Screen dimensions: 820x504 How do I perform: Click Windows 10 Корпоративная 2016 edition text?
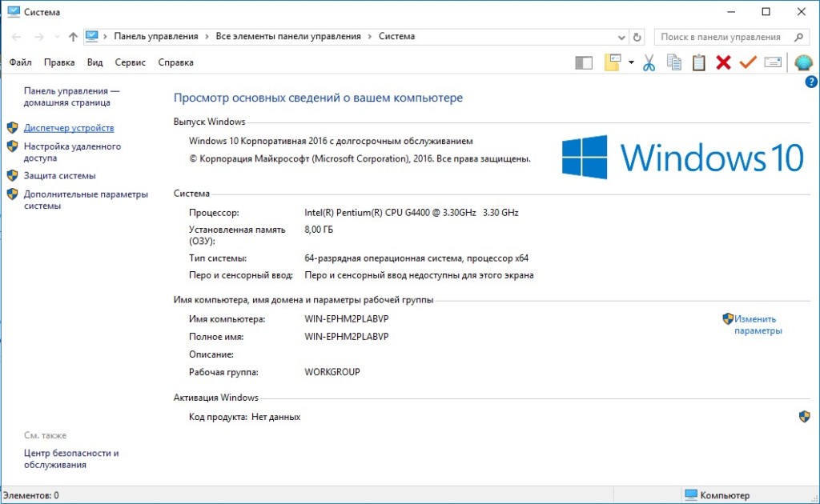[331, 141]
